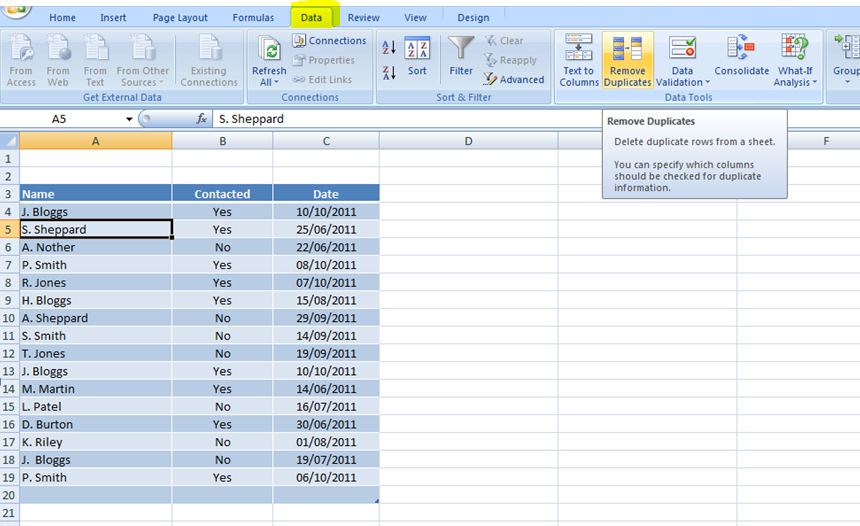
Task: Click the Group outline icon
Action: point(847,48)
